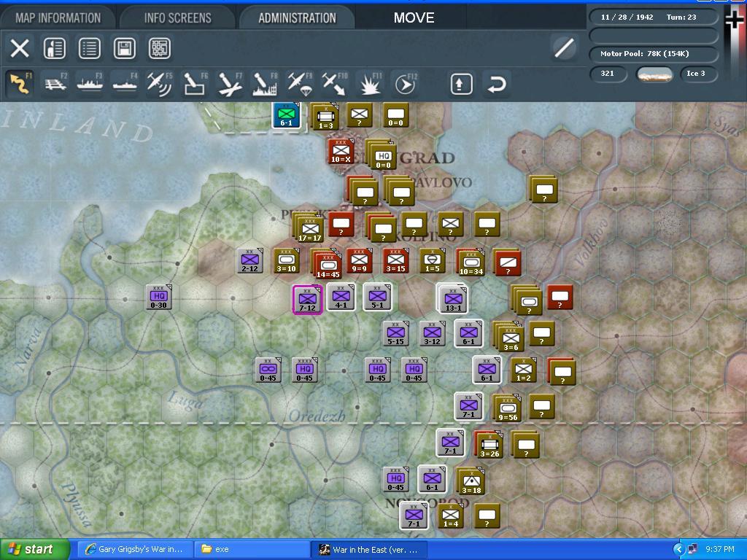The width and height of the screenshot is (747, 560).
Task: Click the weather cloud indicator
Action: point(654,75)
